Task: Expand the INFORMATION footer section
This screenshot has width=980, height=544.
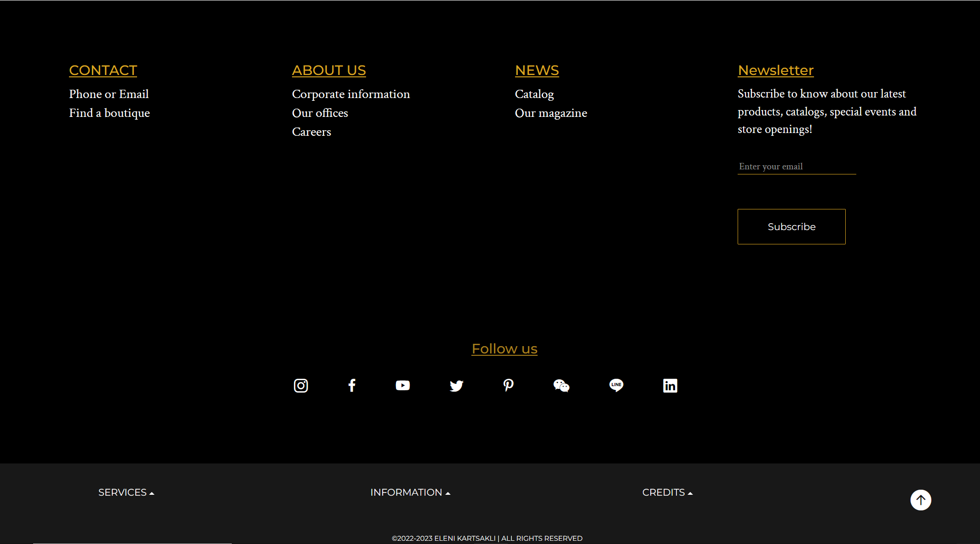Action: pyautogui.click(x=410, y=492)
